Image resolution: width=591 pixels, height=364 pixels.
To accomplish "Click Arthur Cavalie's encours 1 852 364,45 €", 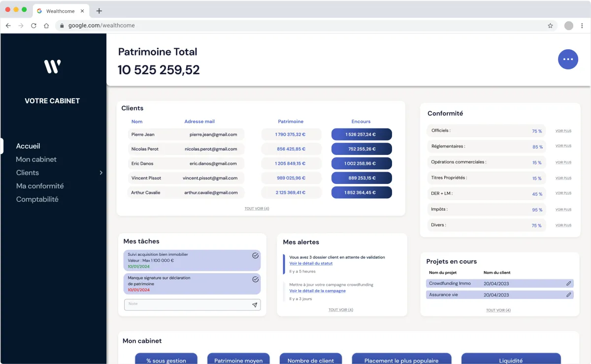I will tap(361, 192).
